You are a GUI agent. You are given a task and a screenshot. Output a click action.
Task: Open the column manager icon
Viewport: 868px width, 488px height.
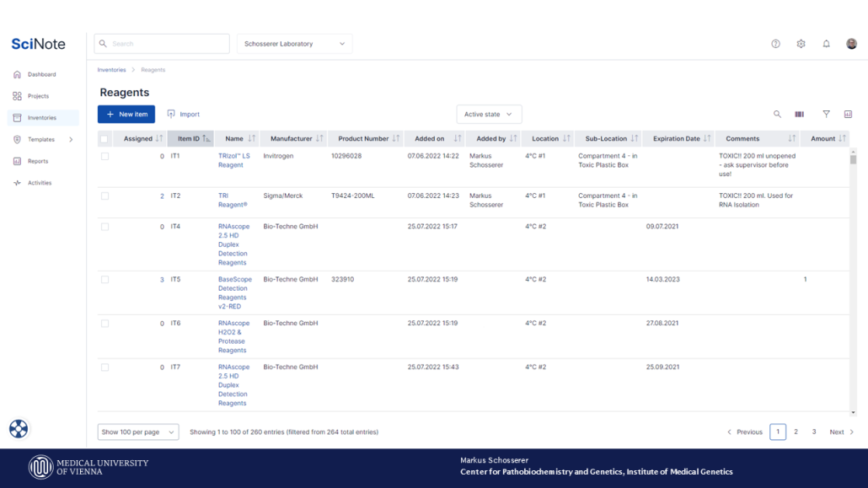tap(800, 113)
